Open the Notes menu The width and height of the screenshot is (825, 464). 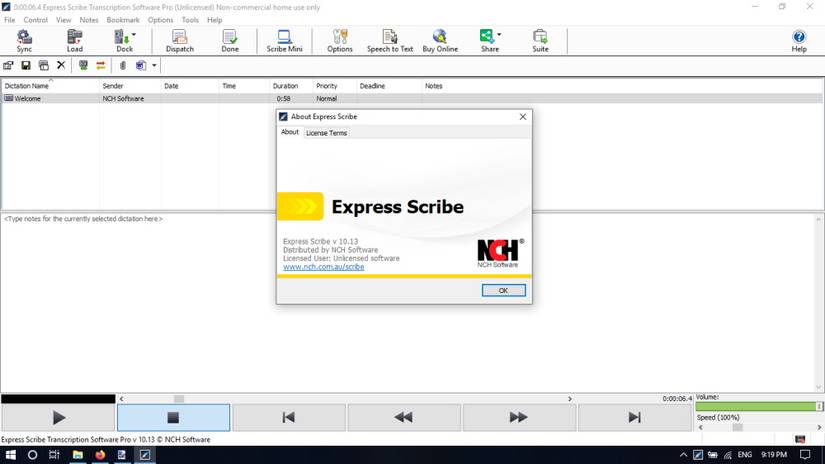pyautogui.click(x=89, y=20)
